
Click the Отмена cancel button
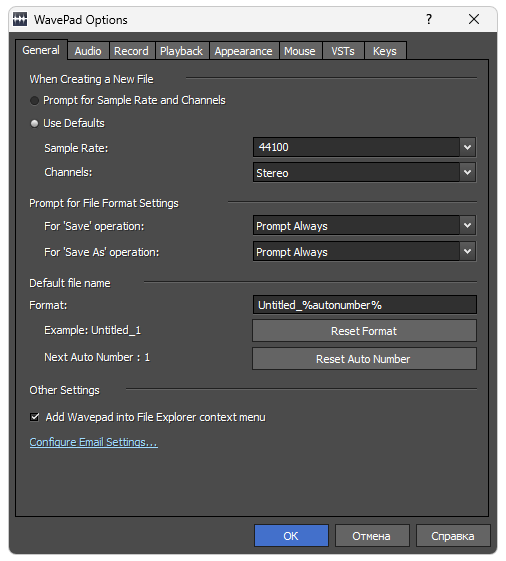coord(372,536)
